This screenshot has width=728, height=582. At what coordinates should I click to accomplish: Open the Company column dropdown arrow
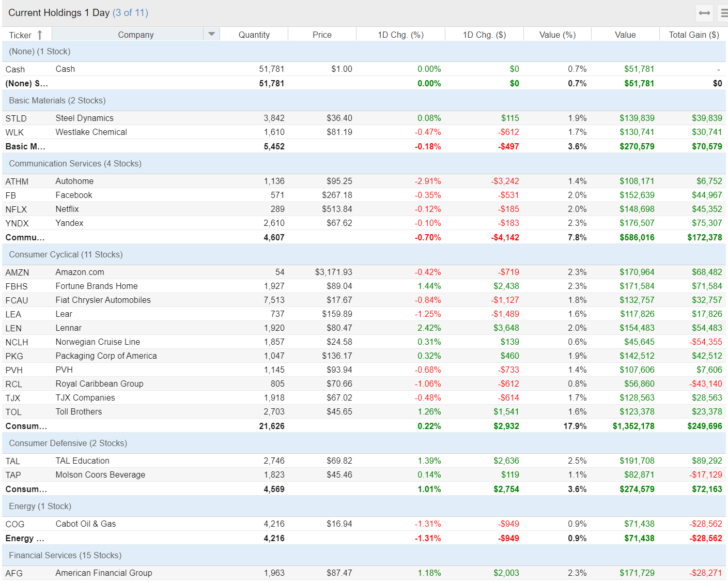tap(211, 34)
